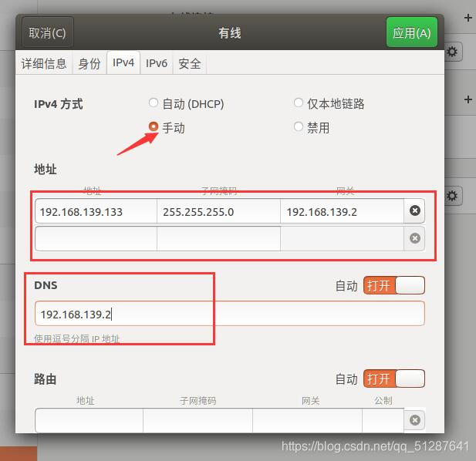Choose 仅本地链路 radio option

tap(329, 103)
